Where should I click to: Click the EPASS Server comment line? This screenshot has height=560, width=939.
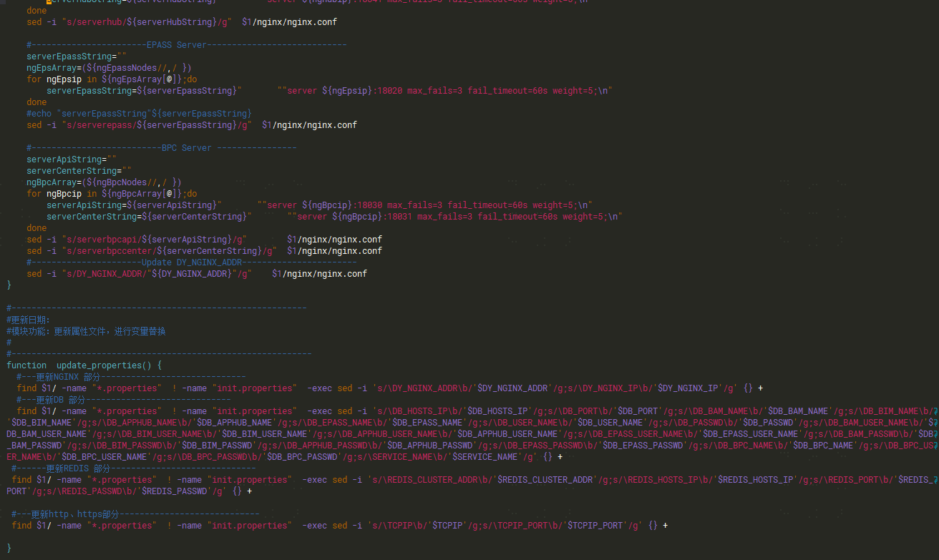point(186,45)
